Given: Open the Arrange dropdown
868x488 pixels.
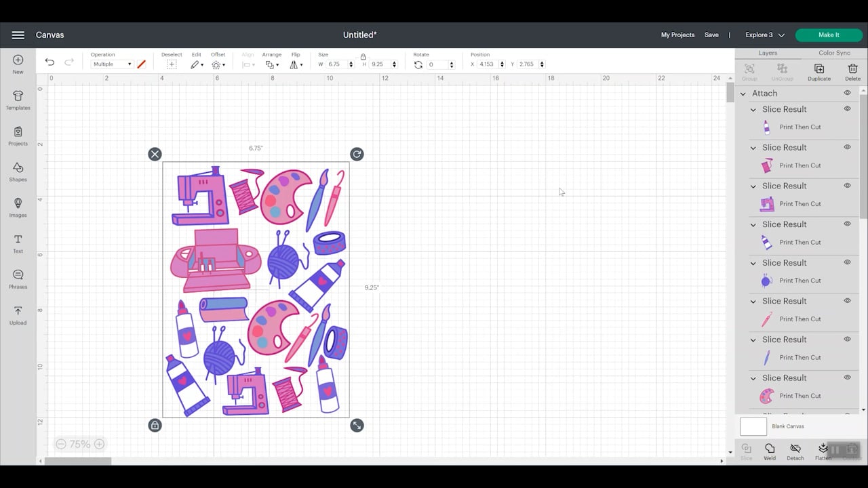Looking at the screenshot, I should (x=272, y=64).
